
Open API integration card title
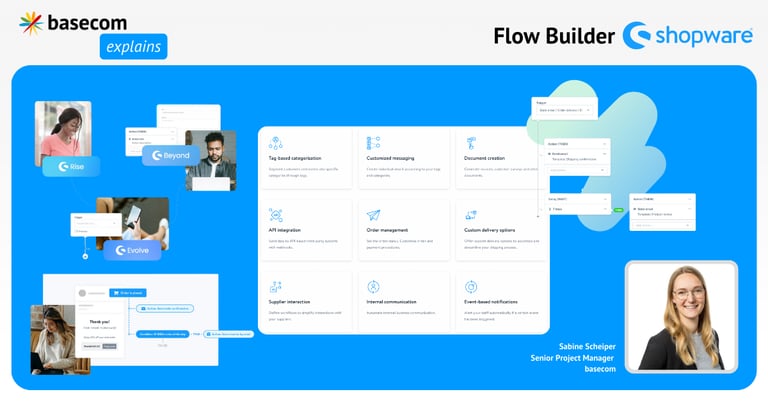[285, 230]
